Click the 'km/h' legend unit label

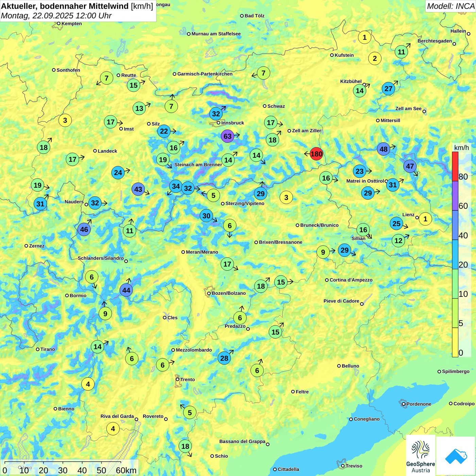(x=461, y=147)
